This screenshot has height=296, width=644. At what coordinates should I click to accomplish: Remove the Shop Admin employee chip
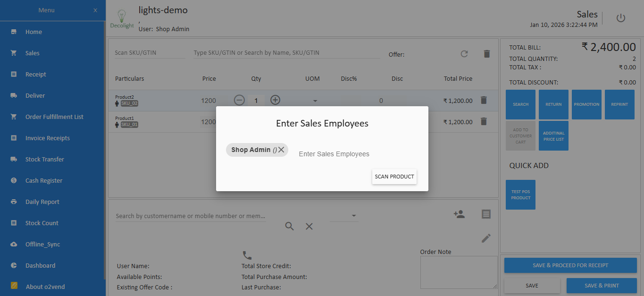click(281, 150)
